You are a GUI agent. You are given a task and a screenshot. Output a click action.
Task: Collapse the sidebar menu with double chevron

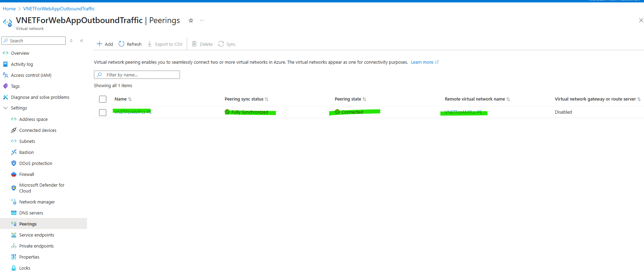pyautogui.click(x=82, y=41)
